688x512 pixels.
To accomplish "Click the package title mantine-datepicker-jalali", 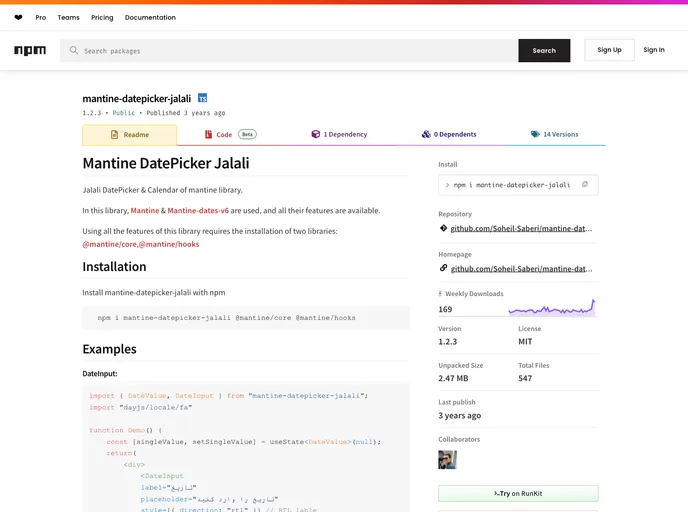I will point(136,98).
